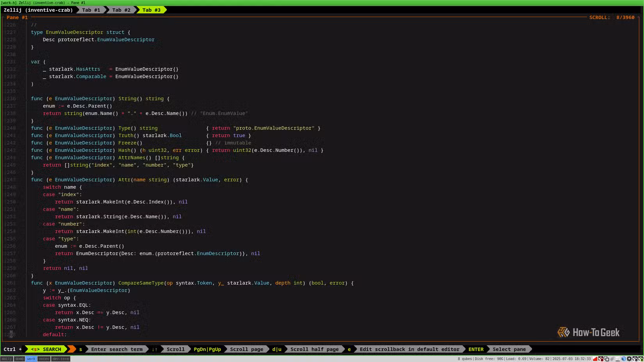
Task: Open the mail tray icon with green badge
Action: 640,359
